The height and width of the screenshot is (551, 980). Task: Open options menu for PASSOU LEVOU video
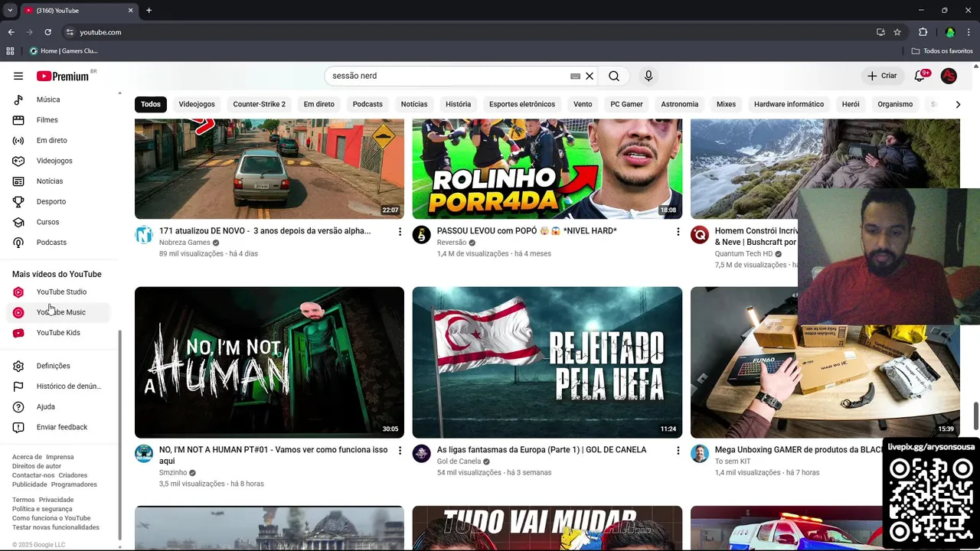(678, 231)
